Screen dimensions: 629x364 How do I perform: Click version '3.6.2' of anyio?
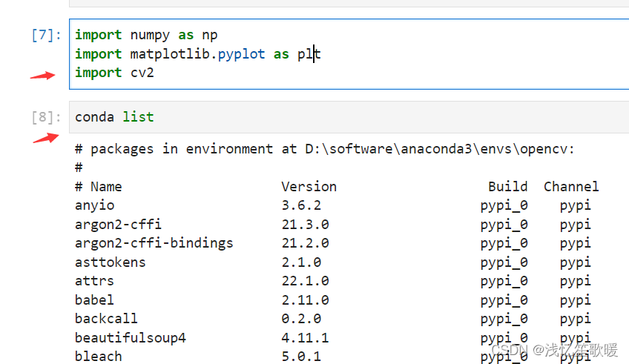pos(301,205)
